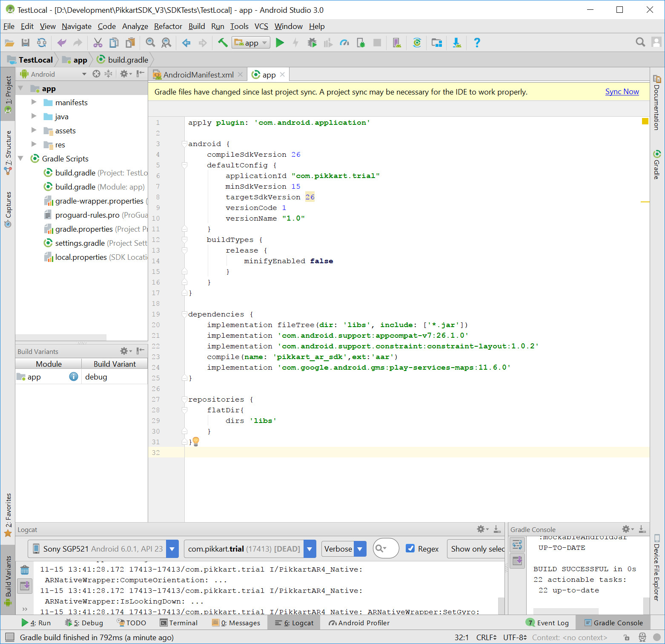The image size is (665, 644).
Task: Expand the res folder
Action: 34,144
